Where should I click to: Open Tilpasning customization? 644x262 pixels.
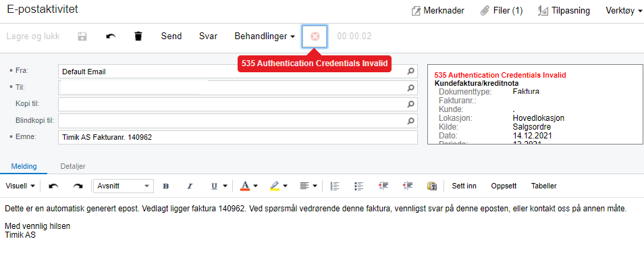pyautogui.click(x=564, y=11)
